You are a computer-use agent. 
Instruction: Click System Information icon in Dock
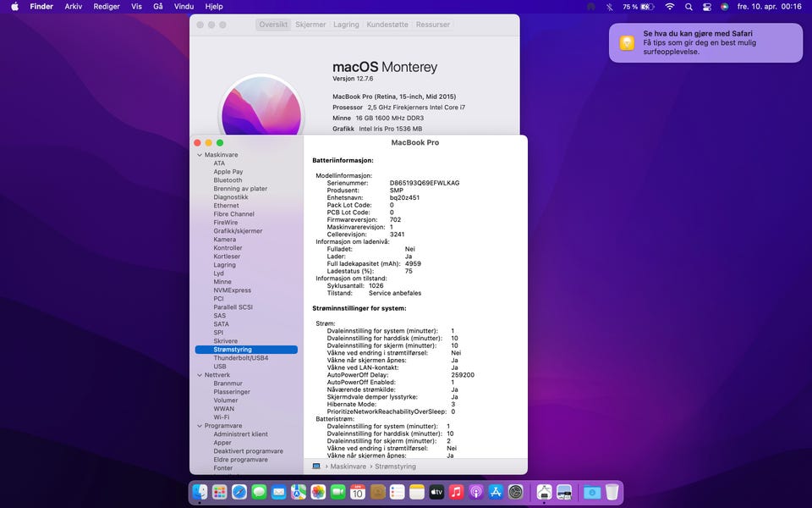click(x=544, y=491)
